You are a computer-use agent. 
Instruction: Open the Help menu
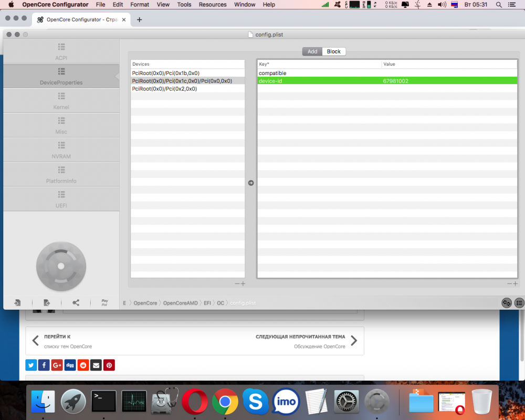tap(269, 4)
